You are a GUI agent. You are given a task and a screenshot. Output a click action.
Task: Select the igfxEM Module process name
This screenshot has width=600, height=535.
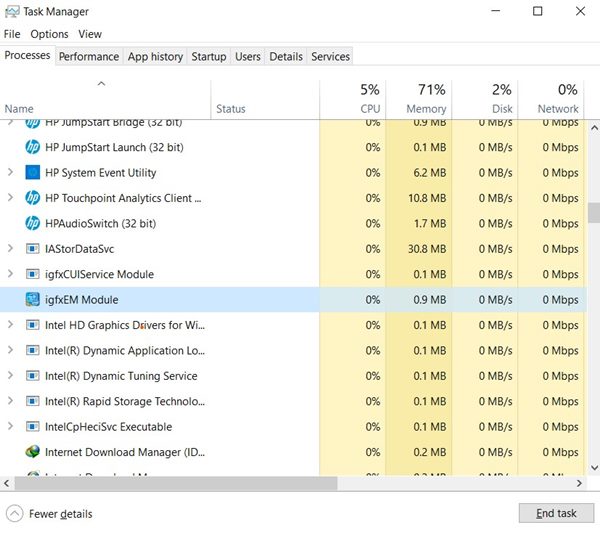point(82,300)
